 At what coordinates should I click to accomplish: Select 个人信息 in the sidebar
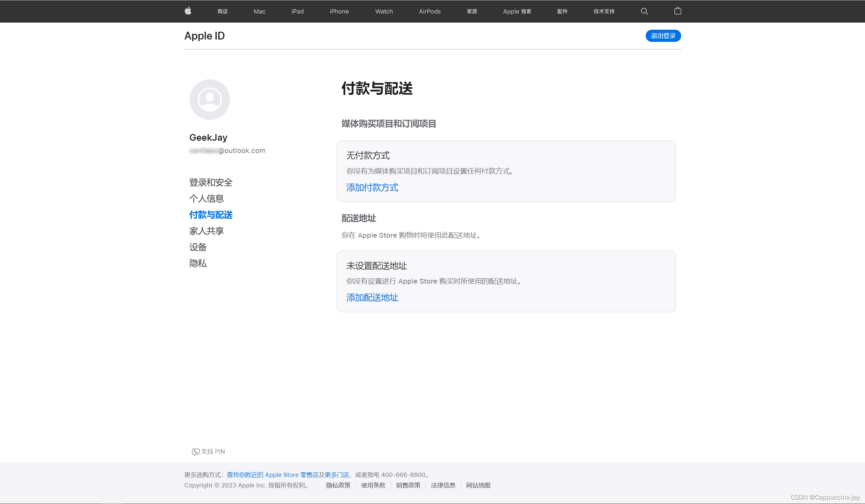tap(206, 198)
